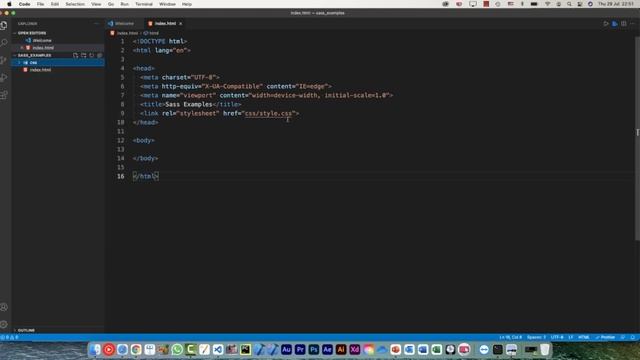Open Visual Studio Code from the Dock
This screenshot has width=640, height=360.
coord(218,349)
